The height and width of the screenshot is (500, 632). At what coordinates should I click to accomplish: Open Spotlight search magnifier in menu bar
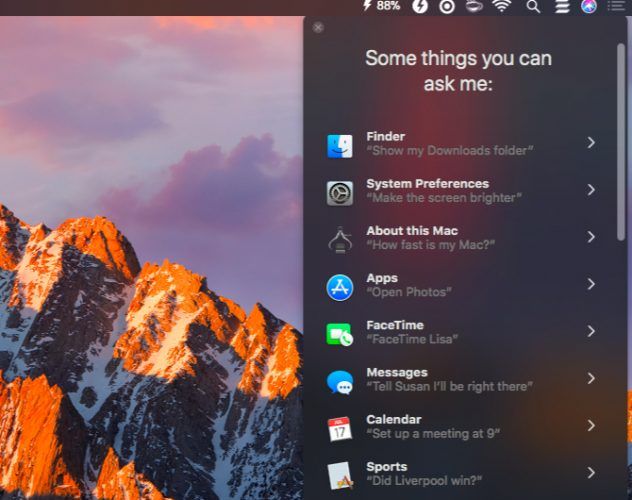(x=533, y=6)
